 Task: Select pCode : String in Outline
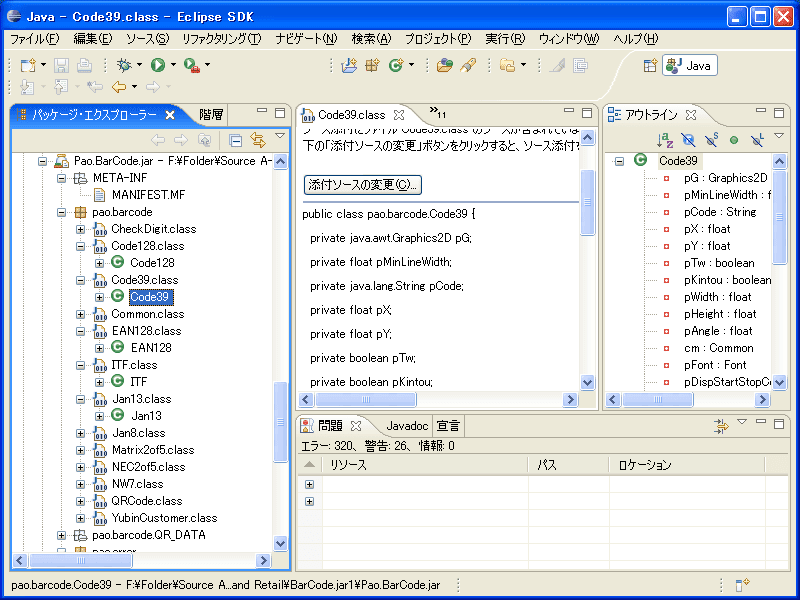click(720, 212)
